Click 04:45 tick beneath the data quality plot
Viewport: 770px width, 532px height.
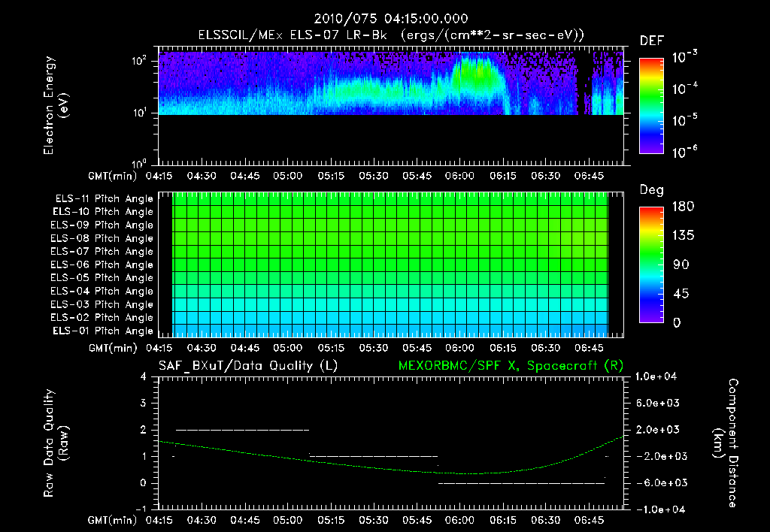[x=244, y=520]
